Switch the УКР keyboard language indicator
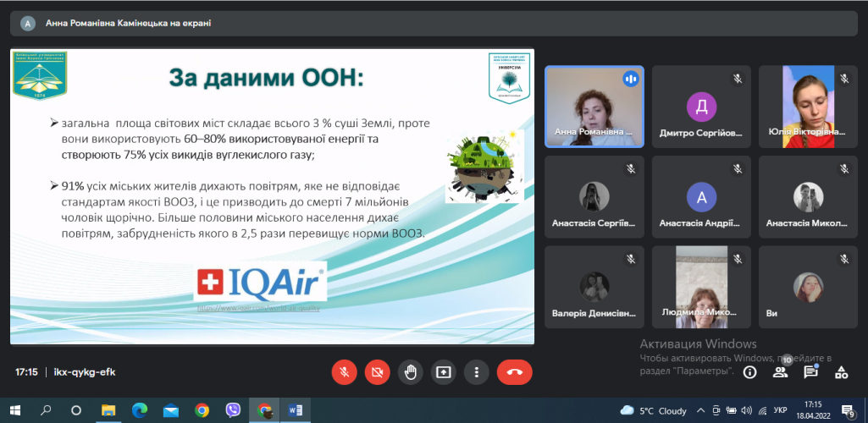This screenshot has width=868, height=423. click(780, 411)
